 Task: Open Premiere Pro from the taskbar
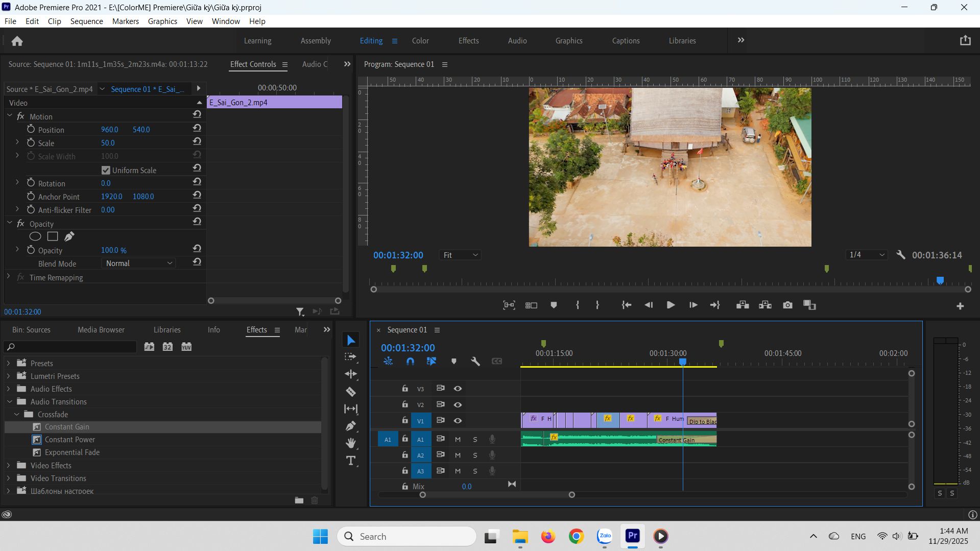pos(633,536)
